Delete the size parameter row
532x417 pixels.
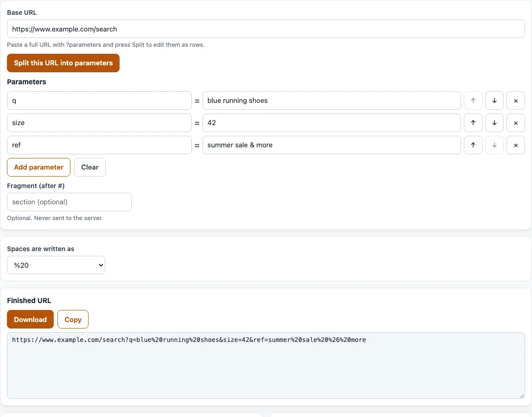516,123
